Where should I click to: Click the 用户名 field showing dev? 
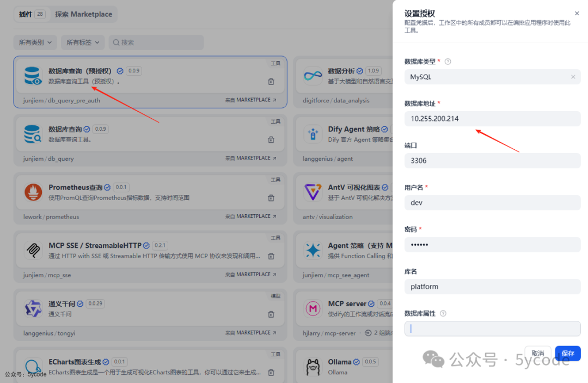(x=492, y=203)
